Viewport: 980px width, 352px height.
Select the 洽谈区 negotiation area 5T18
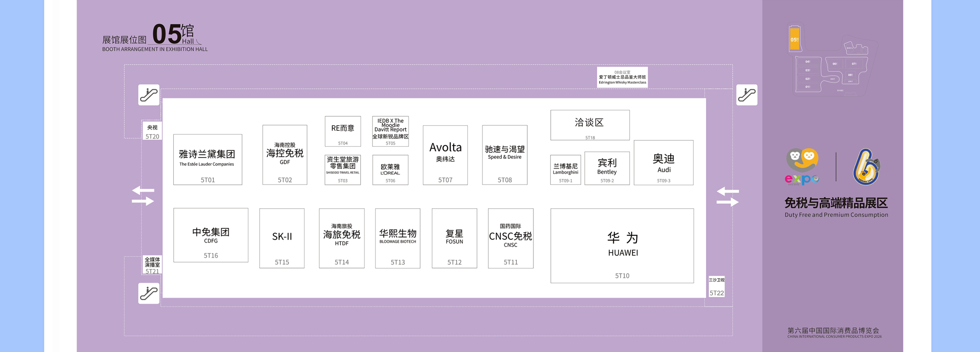click(590, 124)
